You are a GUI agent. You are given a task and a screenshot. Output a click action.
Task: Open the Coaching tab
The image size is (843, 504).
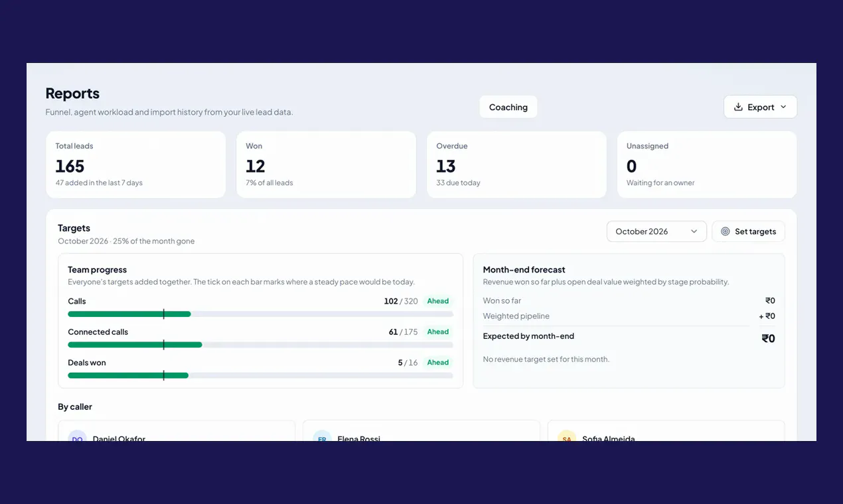508,107
